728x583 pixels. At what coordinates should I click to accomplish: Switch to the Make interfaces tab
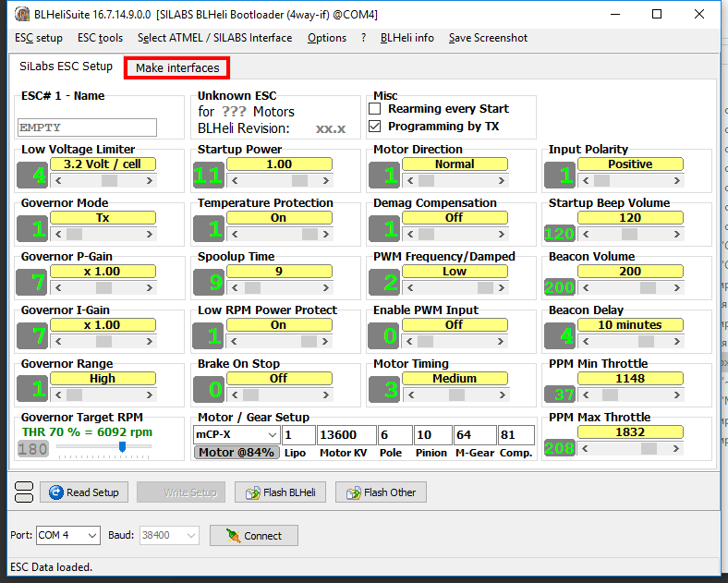click(177, 68)
